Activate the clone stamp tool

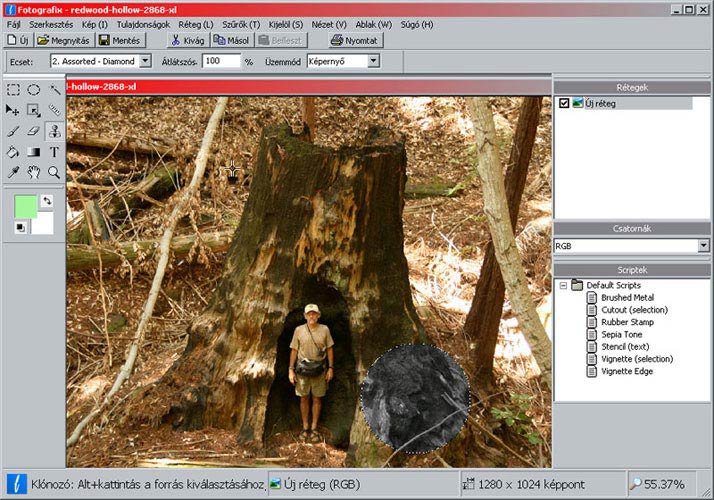coord(54,131)
